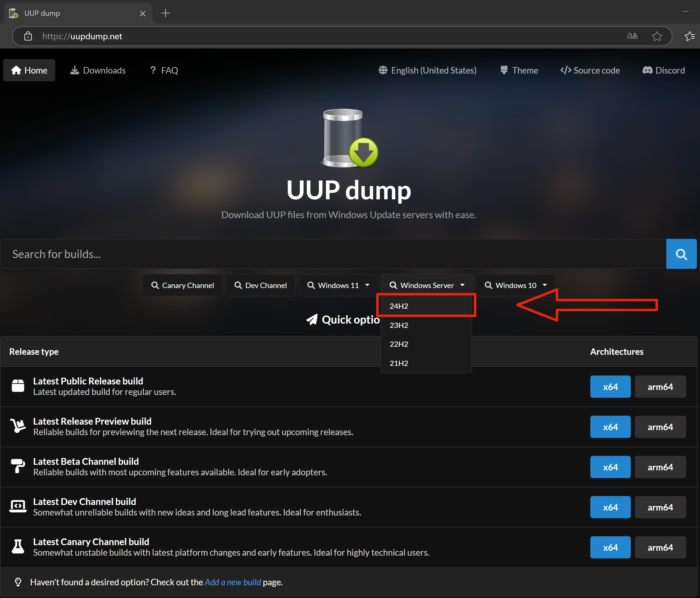
Task: Close the UUP dump tab
Action: (x=143, y=14)
